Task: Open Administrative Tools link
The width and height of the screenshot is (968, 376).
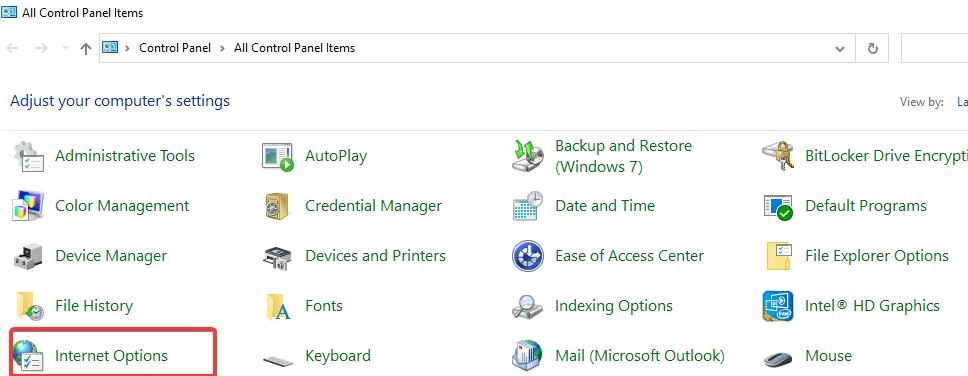Action: pyautogui.click(x=125, y=156)
